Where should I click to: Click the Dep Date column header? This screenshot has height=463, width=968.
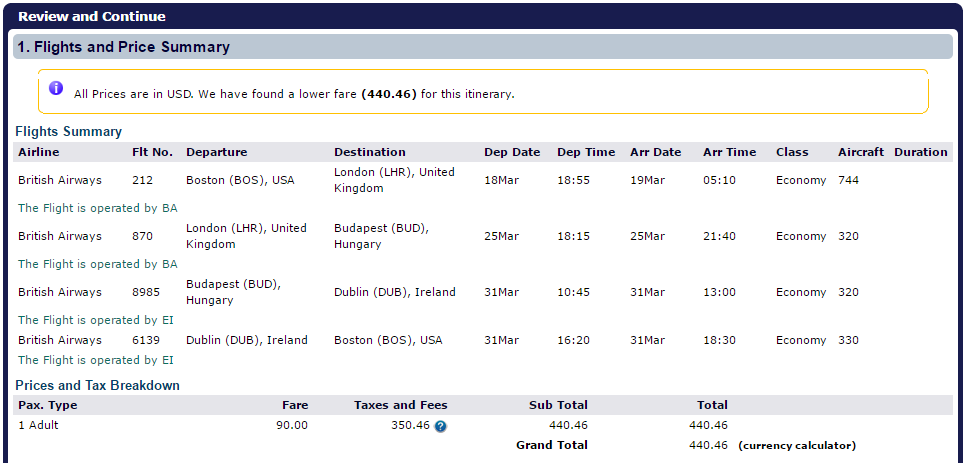tap(512, 152)
